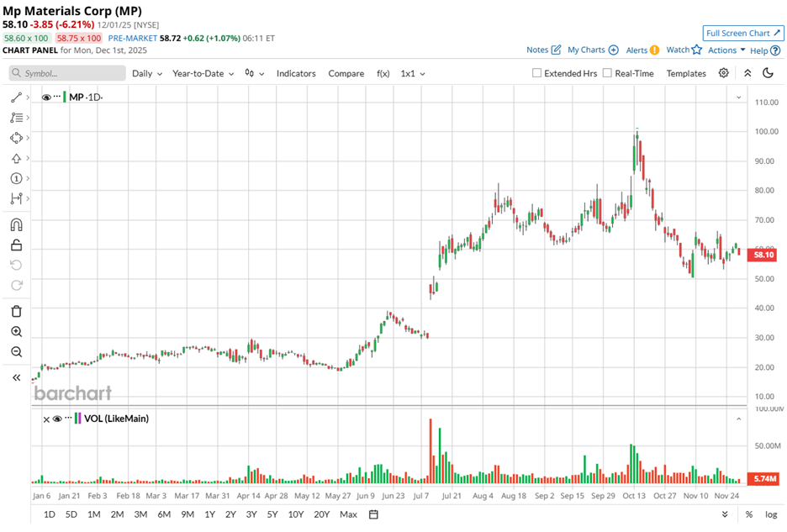
Task: Toggle the lock drawings padlock
Action: coord(16,245)
